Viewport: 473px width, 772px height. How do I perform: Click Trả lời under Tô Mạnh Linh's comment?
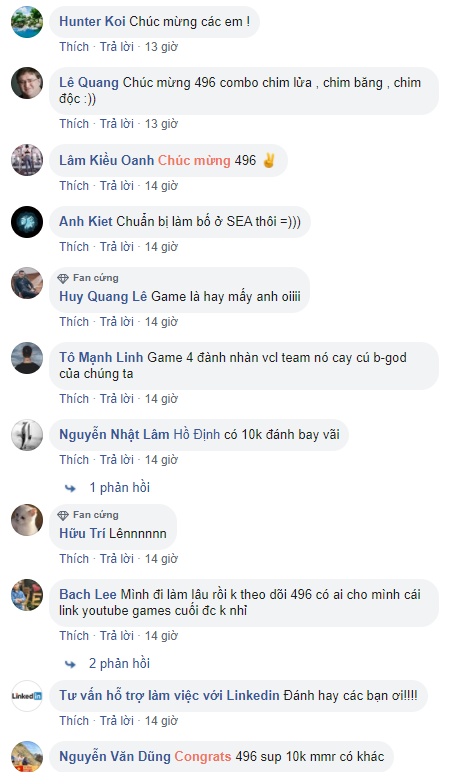(x=117, y=399)
